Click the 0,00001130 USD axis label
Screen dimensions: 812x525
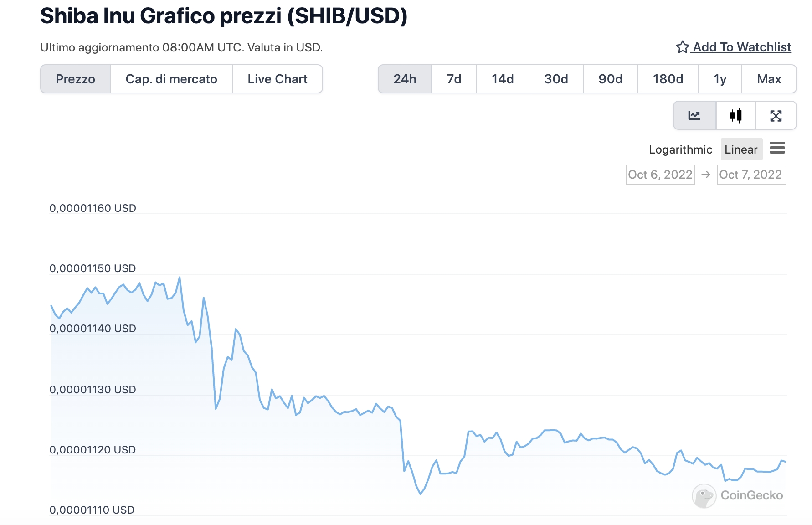coord(93,390)
